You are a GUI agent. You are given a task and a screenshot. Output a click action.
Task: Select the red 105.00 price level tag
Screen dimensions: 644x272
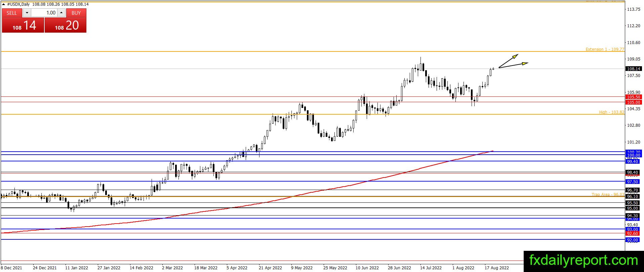coord(634,102)
